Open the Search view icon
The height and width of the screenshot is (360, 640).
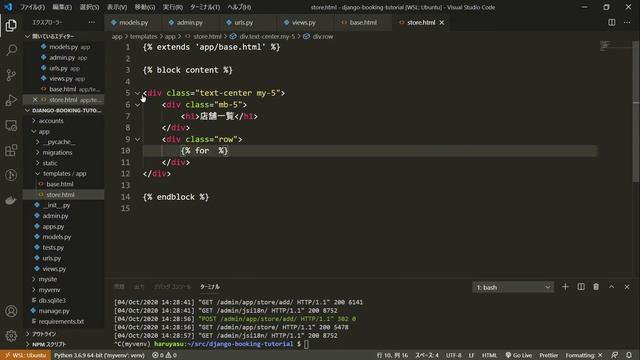[x=11, y=50]
